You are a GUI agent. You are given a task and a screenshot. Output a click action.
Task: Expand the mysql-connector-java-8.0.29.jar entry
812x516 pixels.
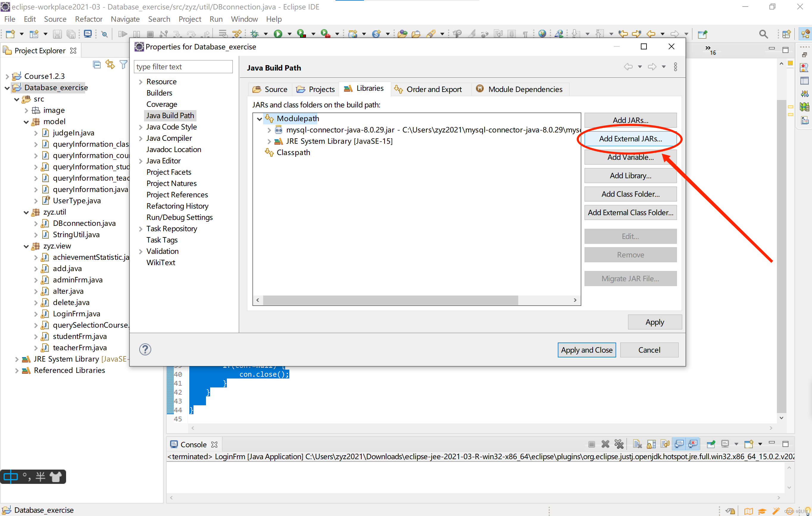[x=269, y=130]
